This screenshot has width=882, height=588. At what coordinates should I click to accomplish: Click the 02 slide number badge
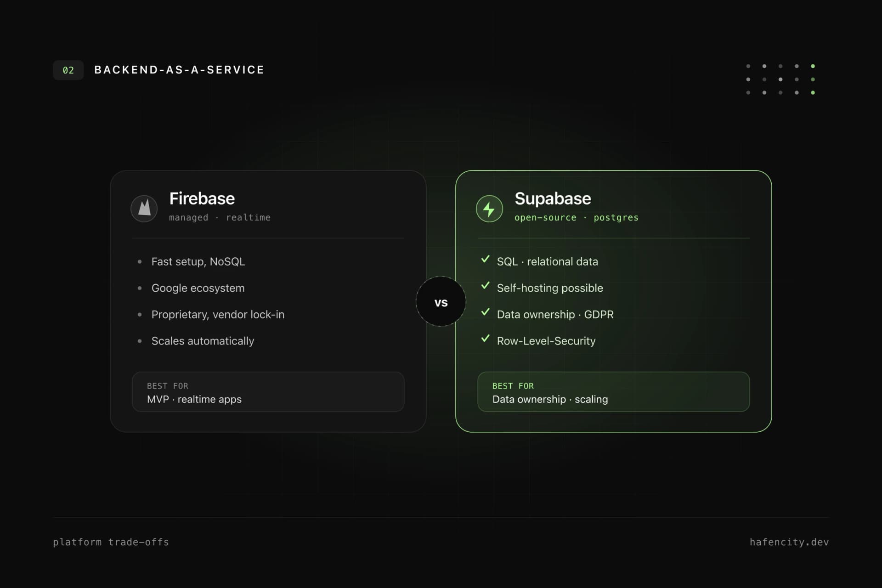pyautogui.click(x=68, y=70)
